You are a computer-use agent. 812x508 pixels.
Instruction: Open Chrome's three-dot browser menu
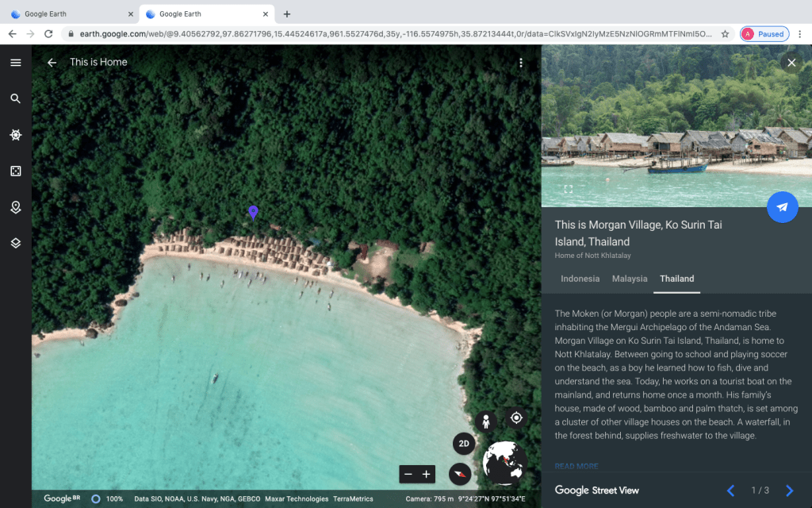point(799,34)
